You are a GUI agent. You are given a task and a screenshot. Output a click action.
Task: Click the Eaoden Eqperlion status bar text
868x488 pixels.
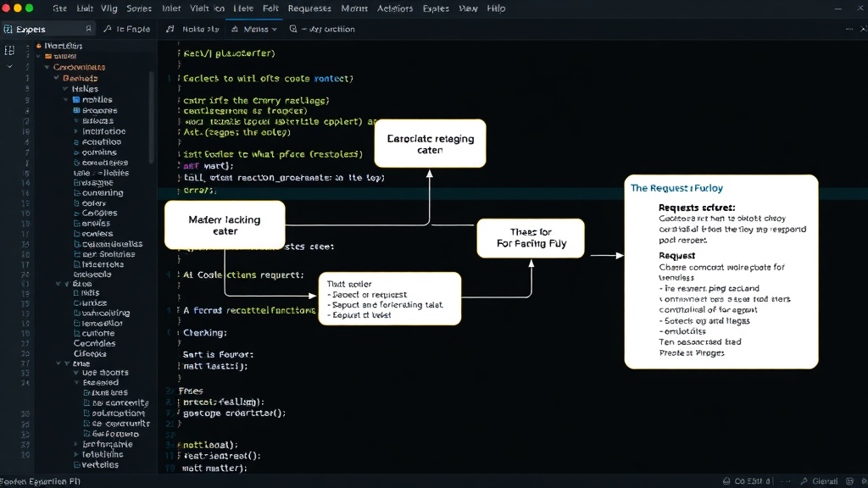(x=41, y=481)
